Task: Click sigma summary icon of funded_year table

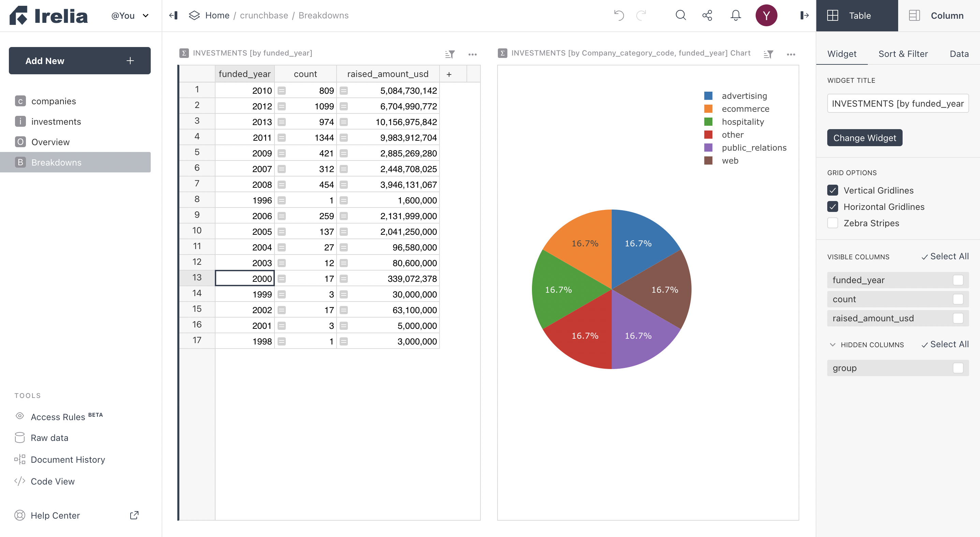Action: coord(184,53)
